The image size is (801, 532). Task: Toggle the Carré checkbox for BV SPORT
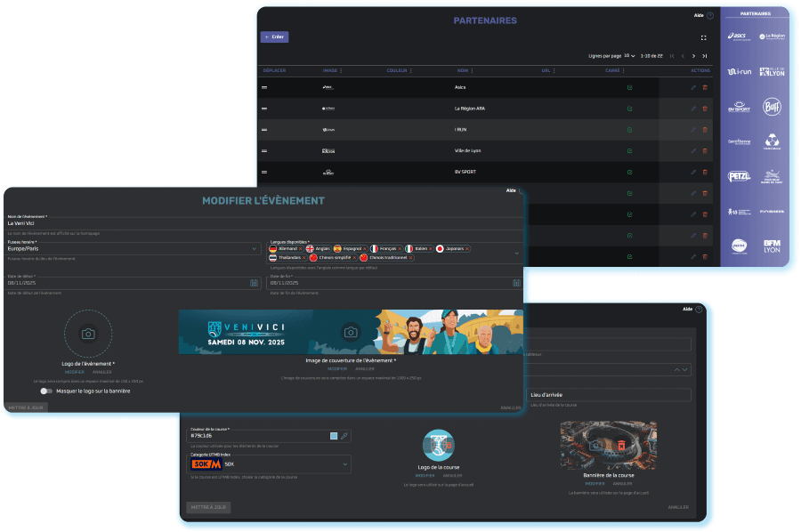click(x=629, y=172)
